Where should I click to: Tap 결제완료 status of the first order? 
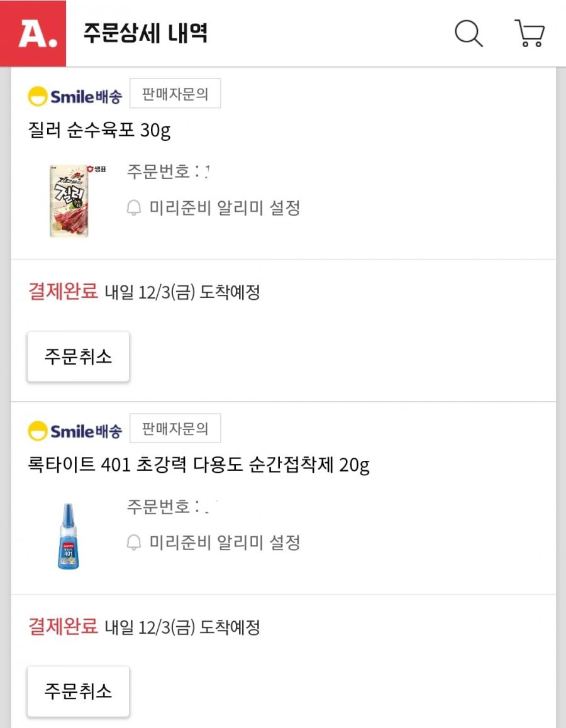click(63, 292)
